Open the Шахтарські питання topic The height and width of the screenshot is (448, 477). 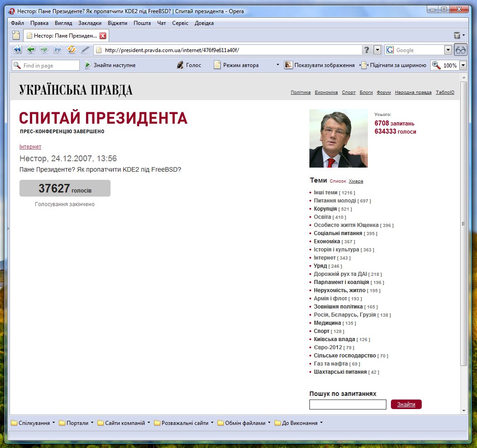(x=340, y=371)
